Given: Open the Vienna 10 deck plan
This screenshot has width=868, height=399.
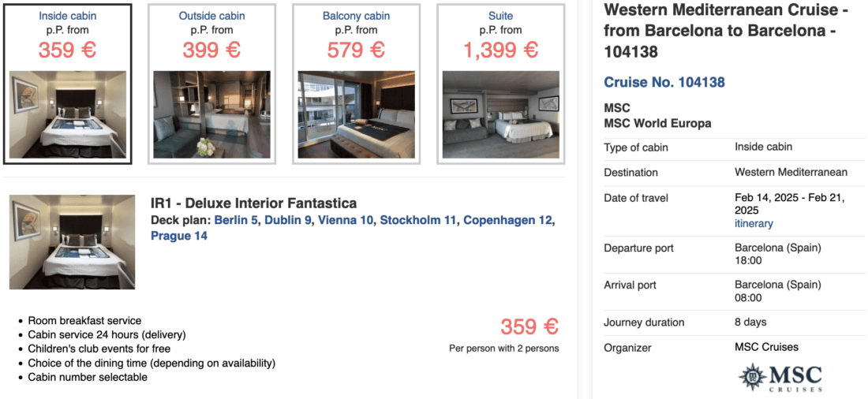Looking at the screenshot, I should click(345, 220).
